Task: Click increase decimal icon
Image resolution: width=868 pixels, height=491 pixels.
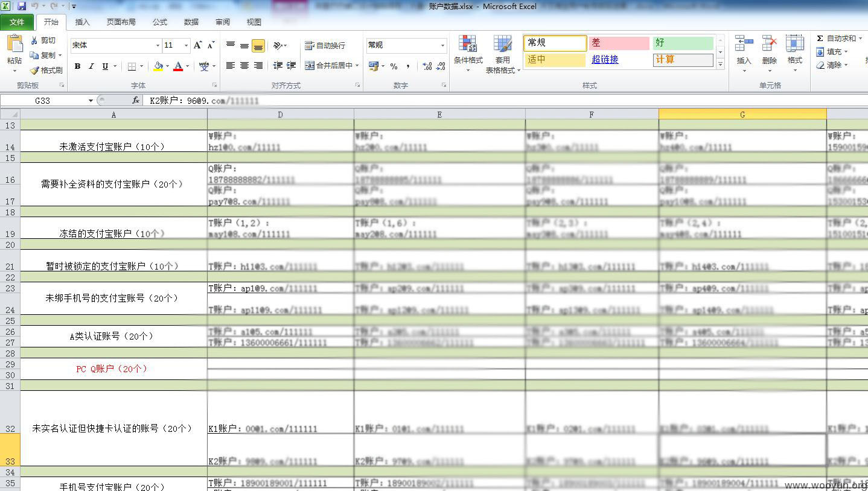Action: click(x=427, y=66)
